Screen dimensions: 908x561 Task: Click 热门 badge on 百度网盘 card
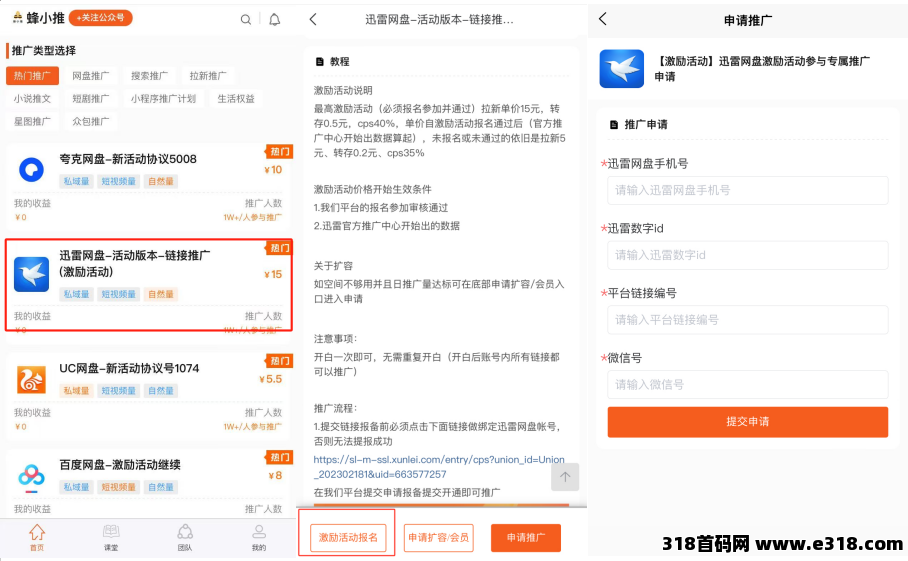click(279, 457)
